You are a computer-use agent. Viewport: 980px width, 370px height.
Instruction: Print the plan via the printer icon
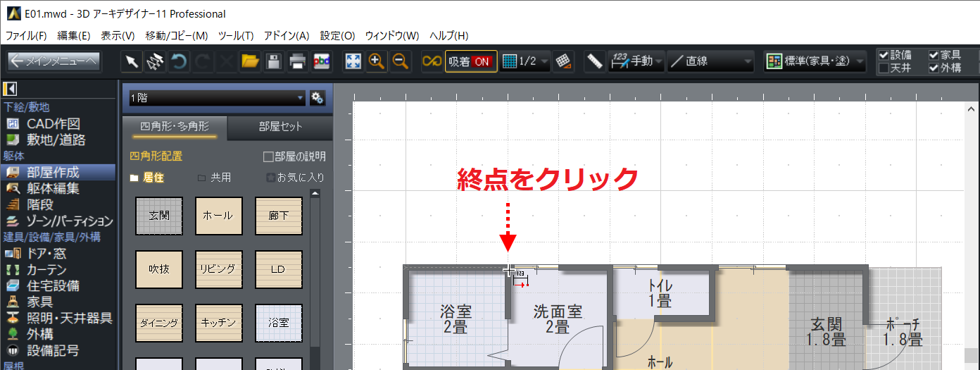pos(298,61)
